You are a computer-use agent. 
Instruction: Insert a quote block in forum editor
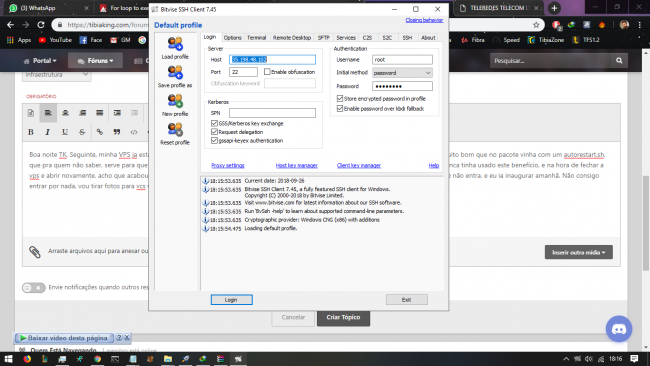coord(117,132)
